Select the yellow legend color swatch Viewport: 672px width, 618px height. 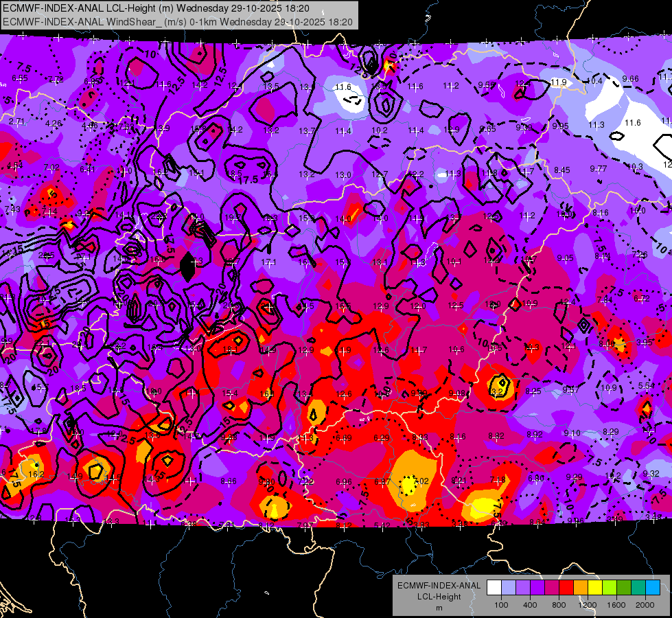(595, 588)
